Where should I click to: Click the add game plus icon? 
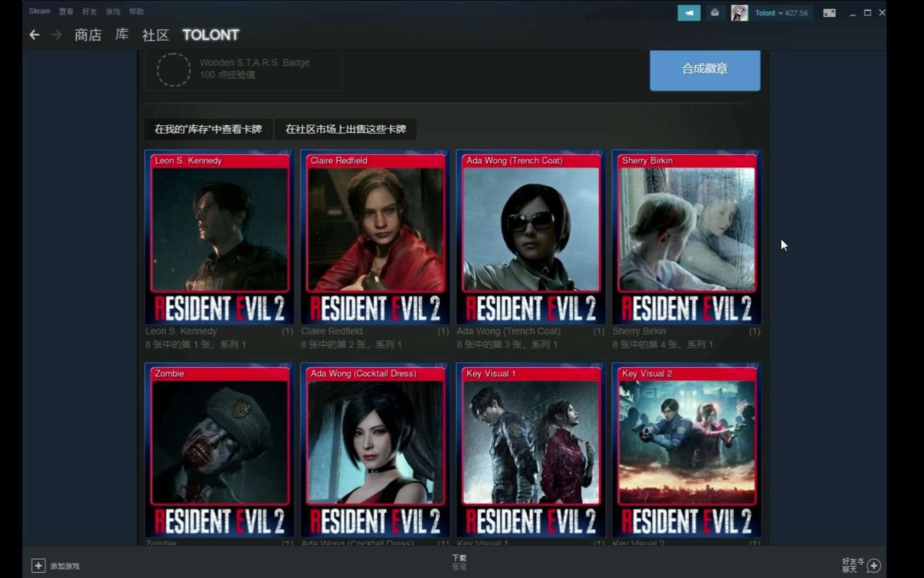click(38, 566)
